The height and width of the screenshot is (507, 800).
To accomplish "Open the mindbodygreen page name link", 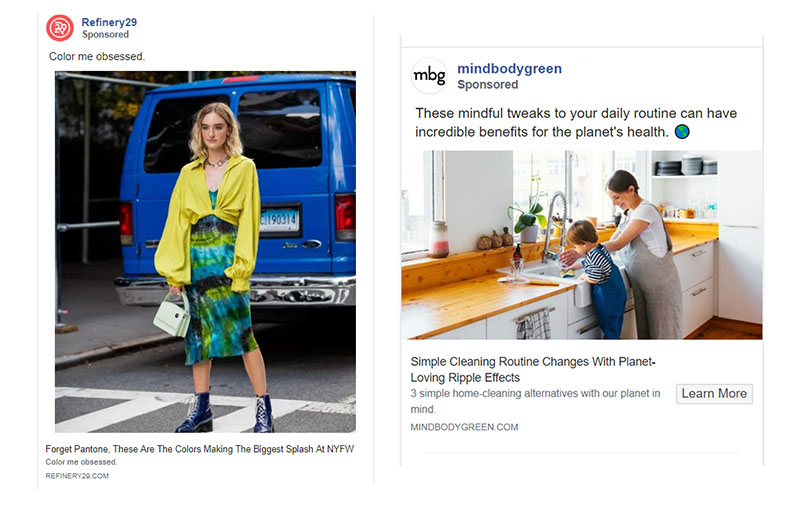I will point(509,68).
